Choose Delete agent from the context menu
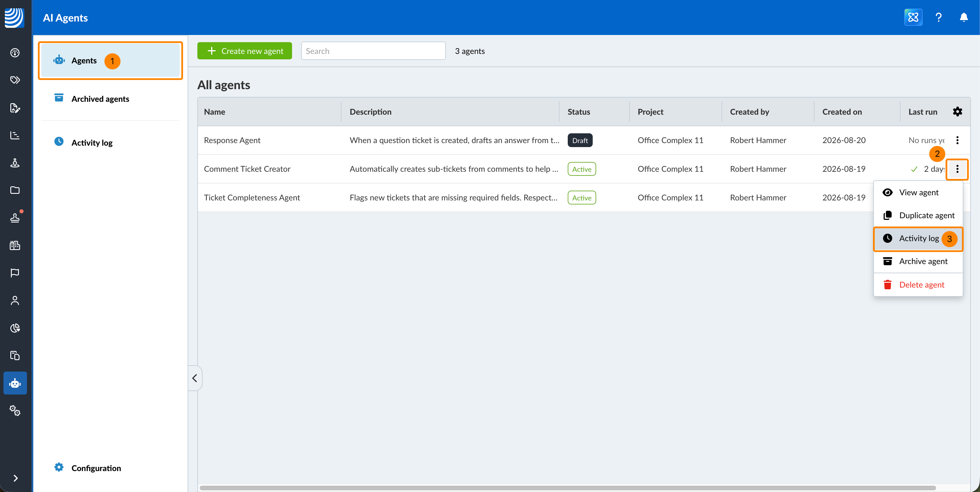The height and width of the screenshot is (492, 980). 918,285
